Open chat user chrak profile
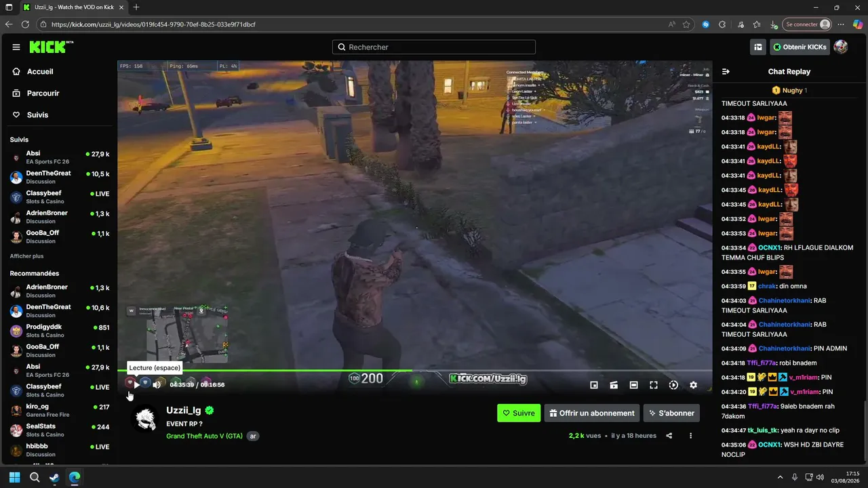The width and height of the screenshot is (868, 488). pos(767,286)
